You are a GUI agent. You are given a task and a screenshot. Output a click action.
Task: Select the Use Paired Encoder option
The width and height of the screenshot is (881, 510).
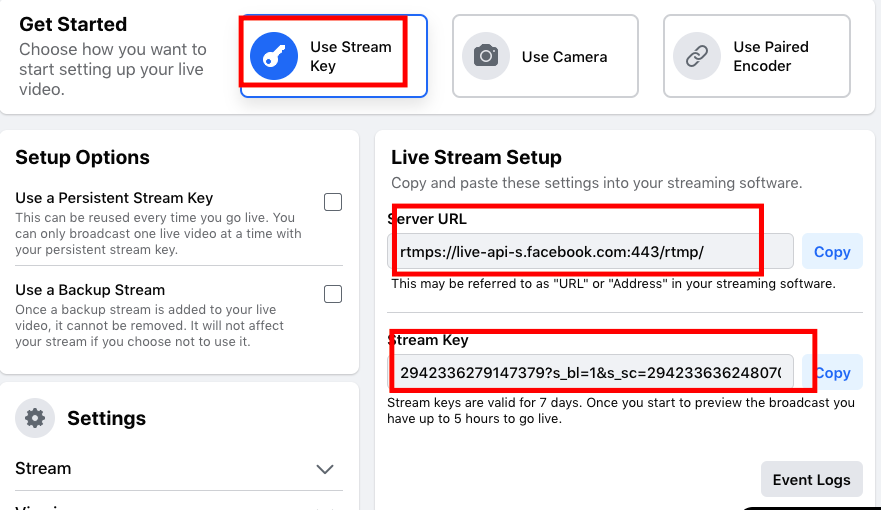coord(757,56)
